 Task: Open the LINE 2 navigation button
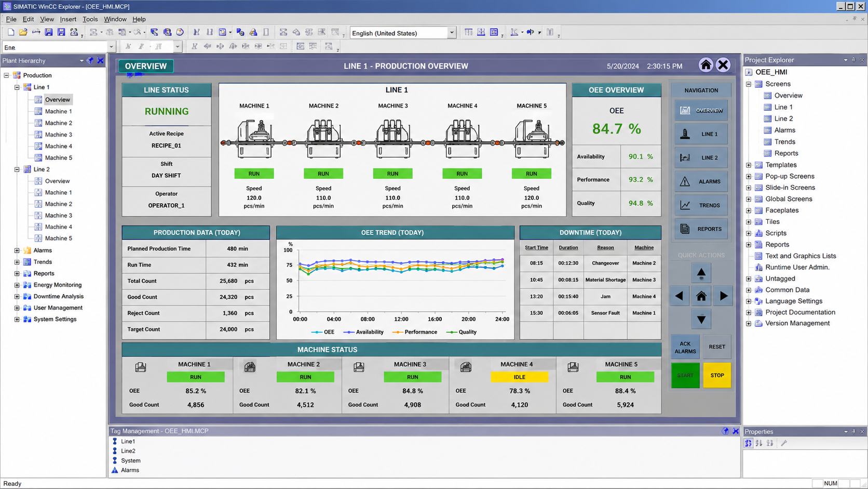coord(701,157)
